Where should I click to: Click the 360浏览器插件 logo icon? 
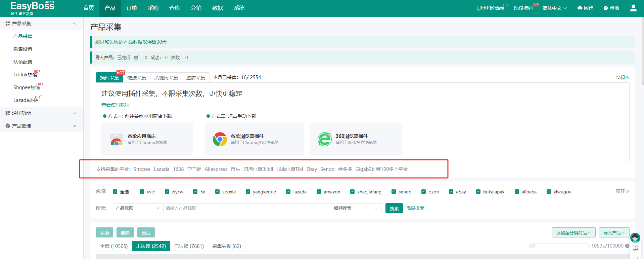[325, 139]
